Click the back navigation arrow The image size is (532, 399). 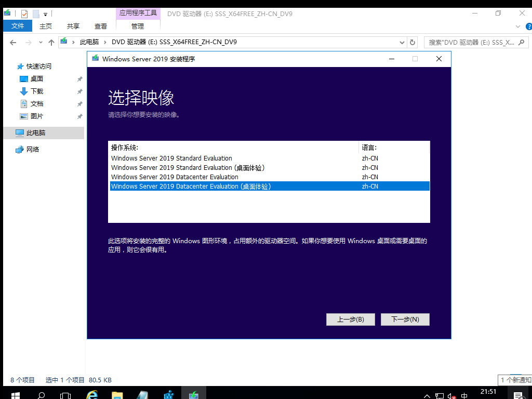click(12, 43)
